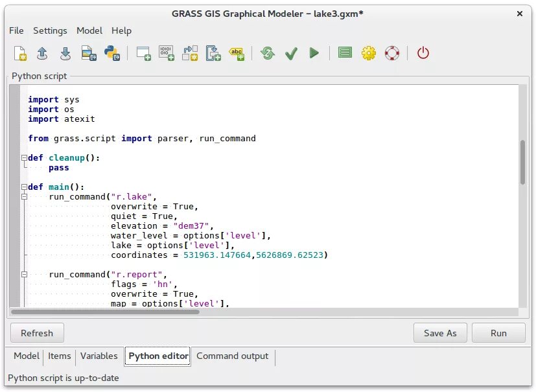Click the "r.report" command string
Viewport: 536px width, 392px height.
point(136,275)
